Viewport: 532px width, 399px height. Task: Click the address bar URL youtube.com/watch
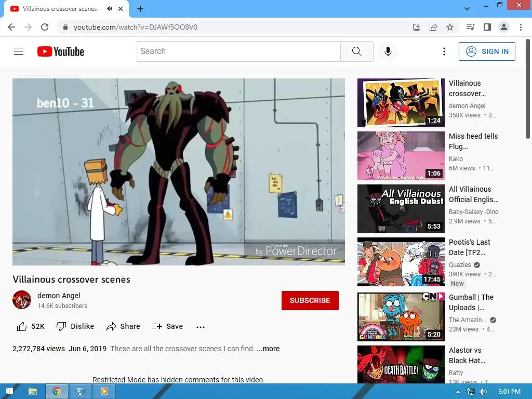[136, 27]
